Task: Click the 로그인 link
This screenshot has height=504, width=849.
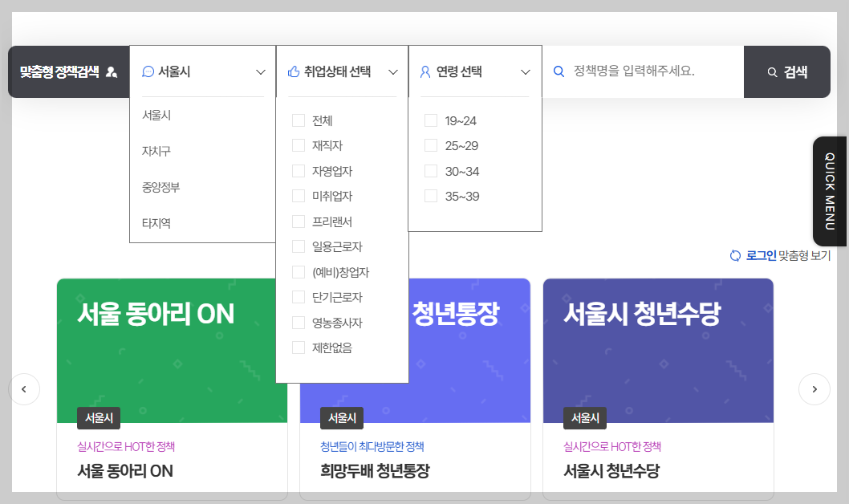Action: pos(761,255)
